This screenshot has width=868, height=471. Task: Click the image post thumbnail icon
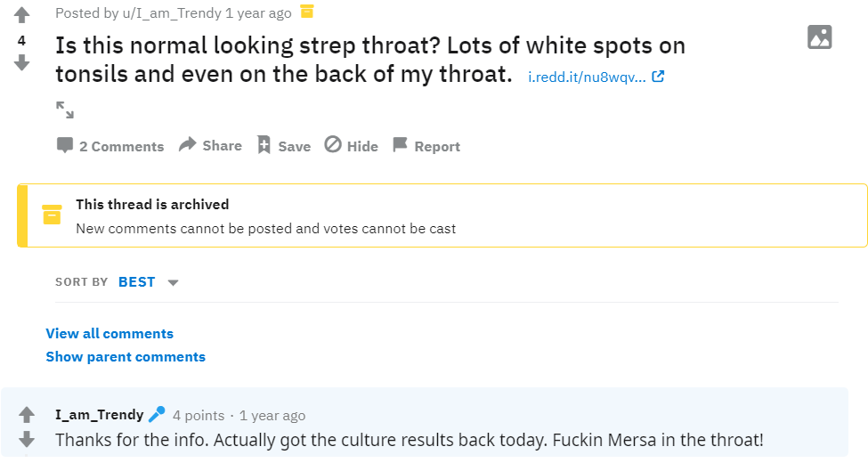pyautogui.click(x=819, y=37)
